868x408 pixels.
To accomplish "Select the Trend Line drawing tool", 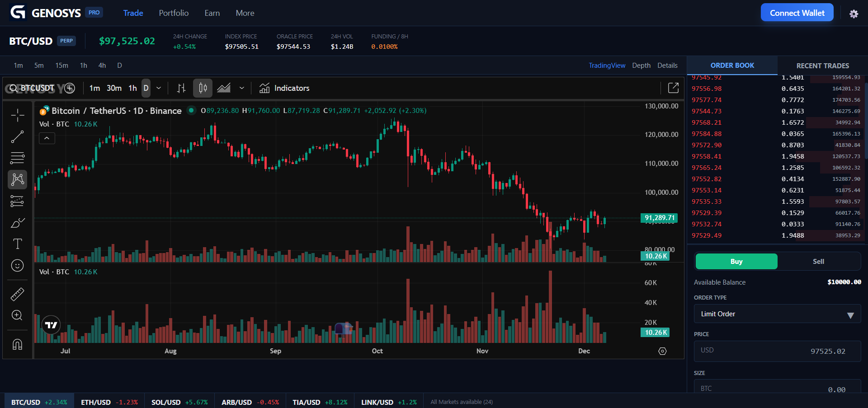I will (17, 137).
